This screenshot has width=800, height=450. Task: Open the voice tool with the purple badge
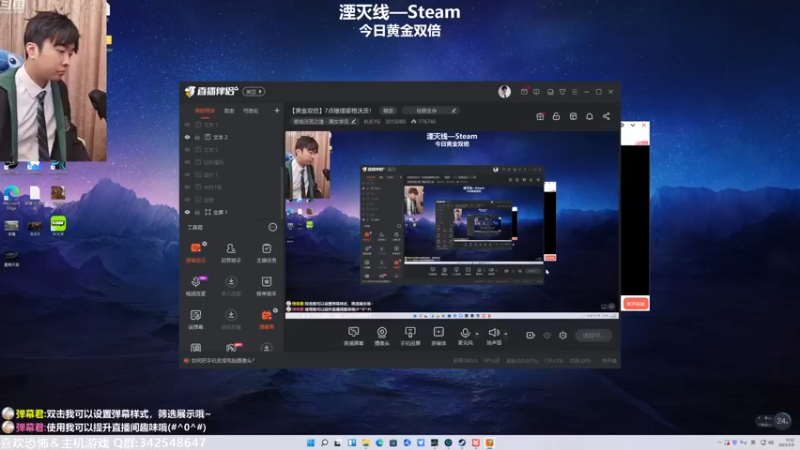tap(196, 286)
